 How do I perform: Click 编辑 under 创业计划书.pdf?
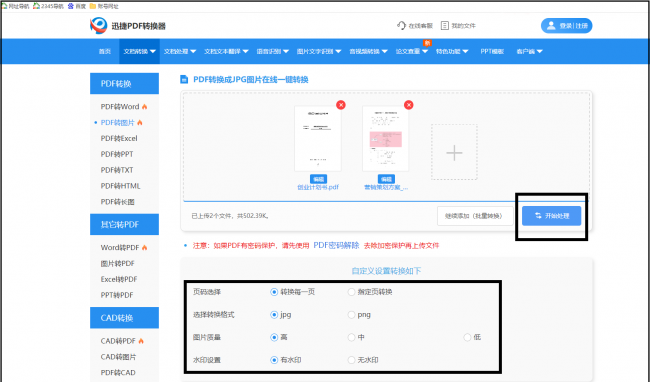click(x=318, y=179)
